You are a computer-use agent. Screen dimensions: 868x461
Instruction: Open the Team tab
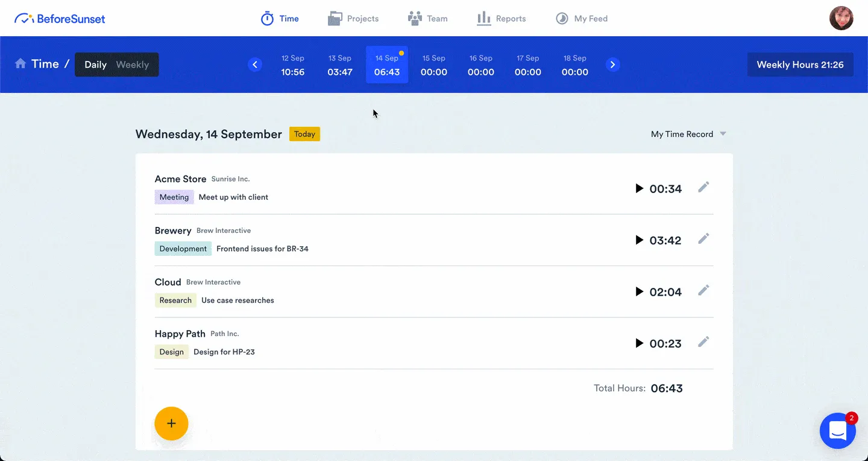pyautogui.click(x=427, y=19)
